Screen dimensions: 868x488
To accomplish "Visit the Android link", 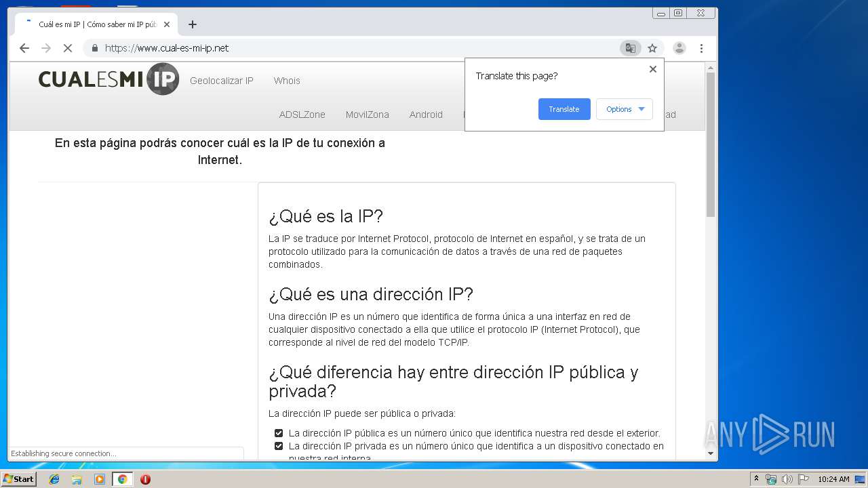I will point(426,115).
